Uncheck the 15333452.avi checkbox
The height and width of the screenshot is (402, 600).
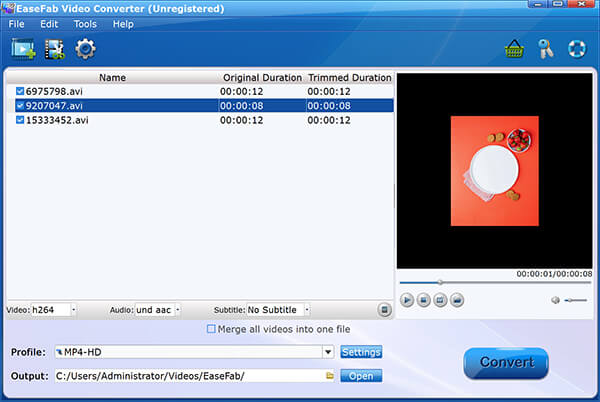tap(20, 120)
